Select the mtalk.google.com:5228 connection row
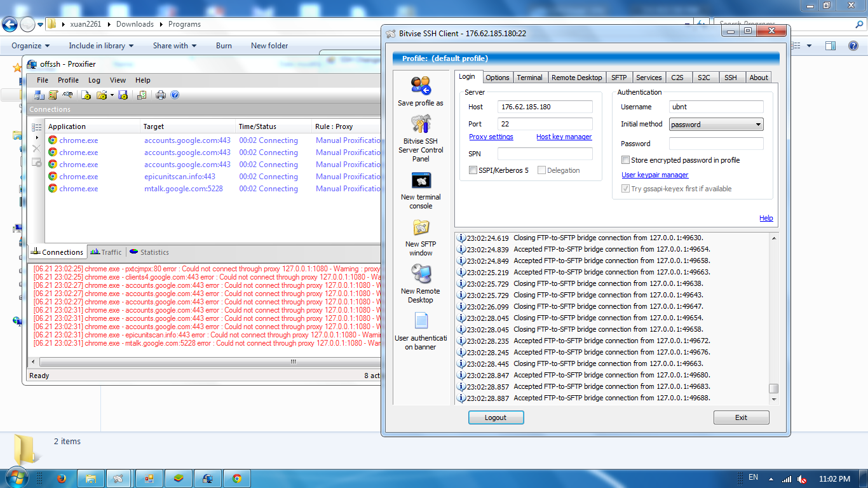The height and width of the screenshot is (488, 868). (213, 189)
